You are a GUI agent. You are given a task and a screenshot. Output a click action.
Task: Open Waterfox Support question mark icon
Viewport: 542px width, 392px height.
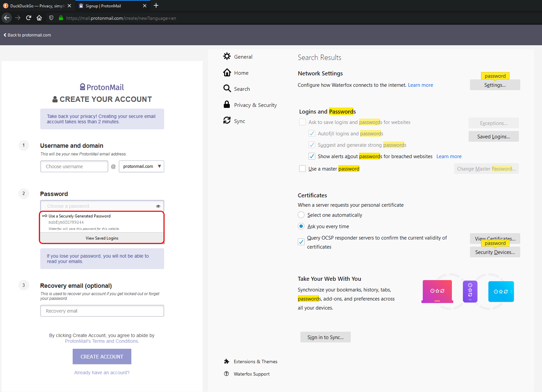click(227, 374)
